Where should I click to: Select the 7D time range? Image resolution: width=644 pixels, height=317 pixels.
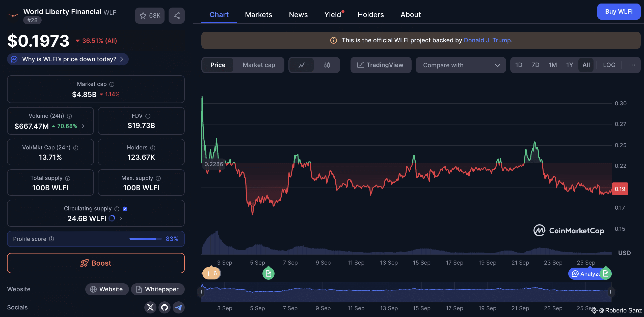click(535, 65)
